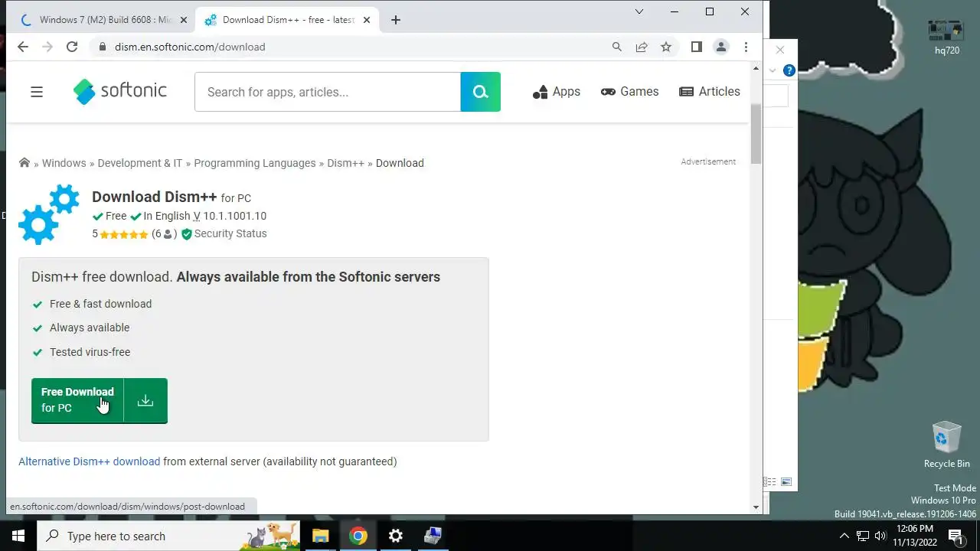
Task: Open Chrome three-dot menu
Action: point(746,47)
